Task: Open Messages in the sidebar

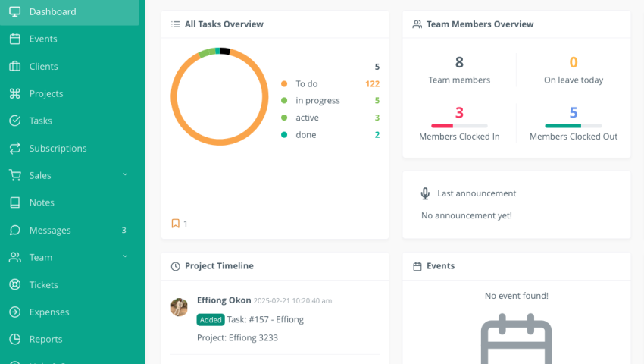Action: coord(50,231)
